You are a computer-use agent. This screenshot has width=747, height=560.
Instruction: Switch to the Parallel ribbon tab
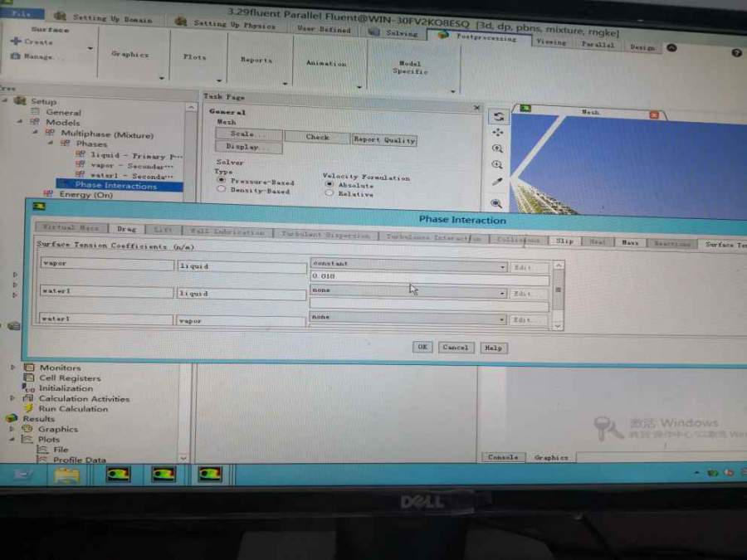(598, 44)
